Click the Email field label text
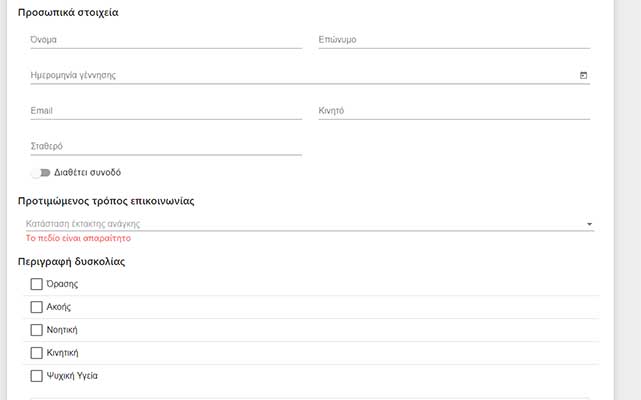This screenshot has width=641, height=400. 41,111
